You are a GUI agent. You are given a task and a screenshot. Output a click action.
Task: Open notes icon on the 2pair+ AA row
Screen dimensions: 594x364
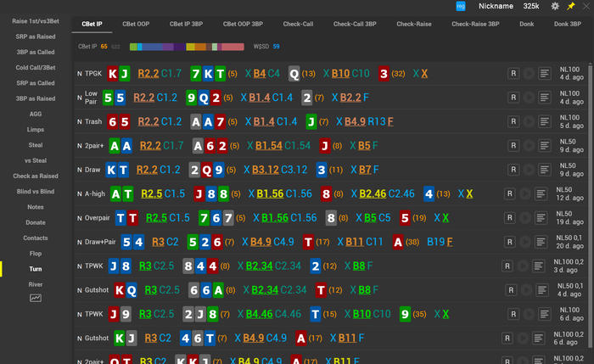click(545, 146)
